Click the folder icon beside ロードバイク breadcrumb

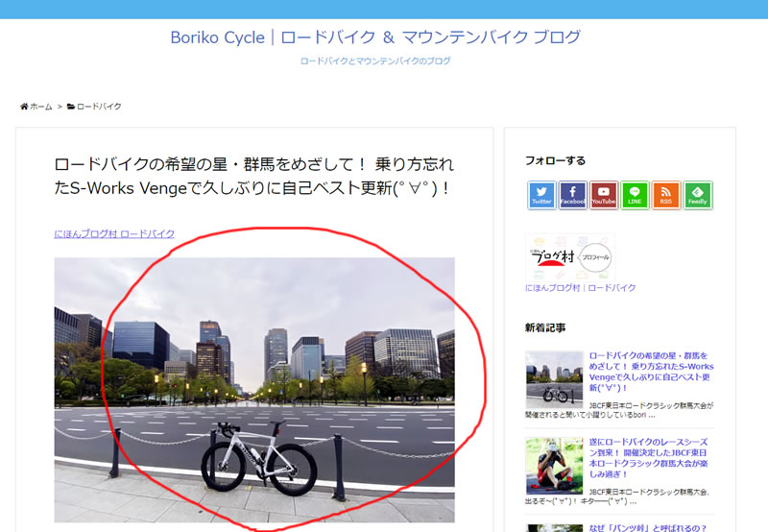click(x=71, y=107)
